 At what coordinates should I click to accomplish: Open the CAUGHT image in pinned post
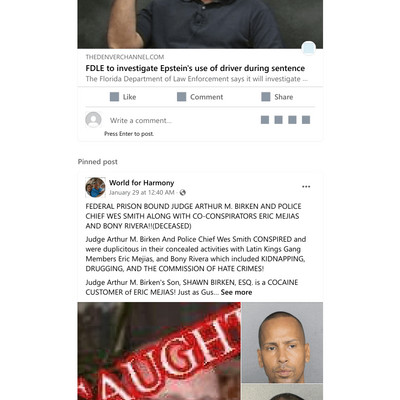click(x=159, y=351)
